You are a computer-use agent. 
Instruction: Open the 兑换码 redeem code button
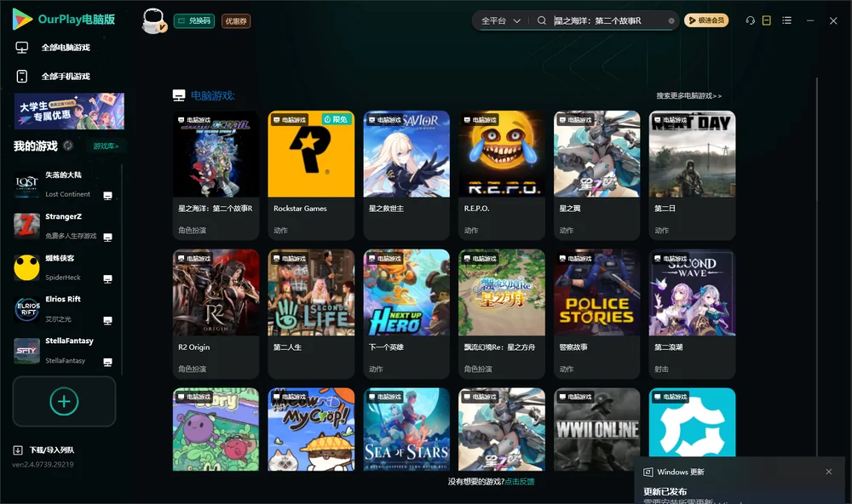tap(194, 20)
